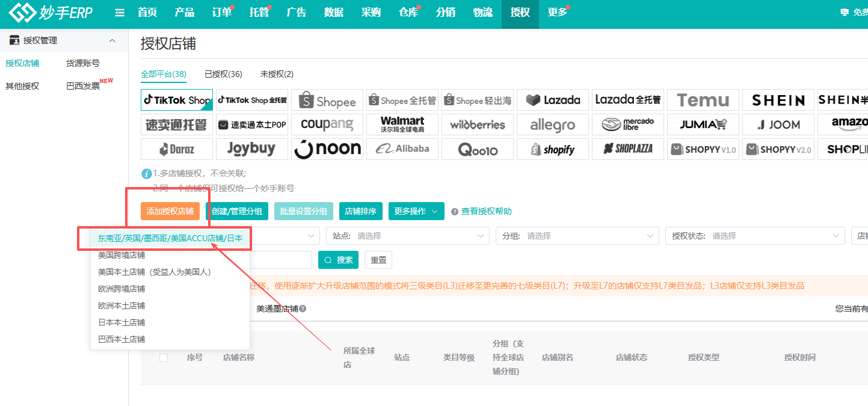Select the Lazada 全托管 platform tile
This screenshot has width=868, height=406.
pyautogui.click(x=628, y=100)
